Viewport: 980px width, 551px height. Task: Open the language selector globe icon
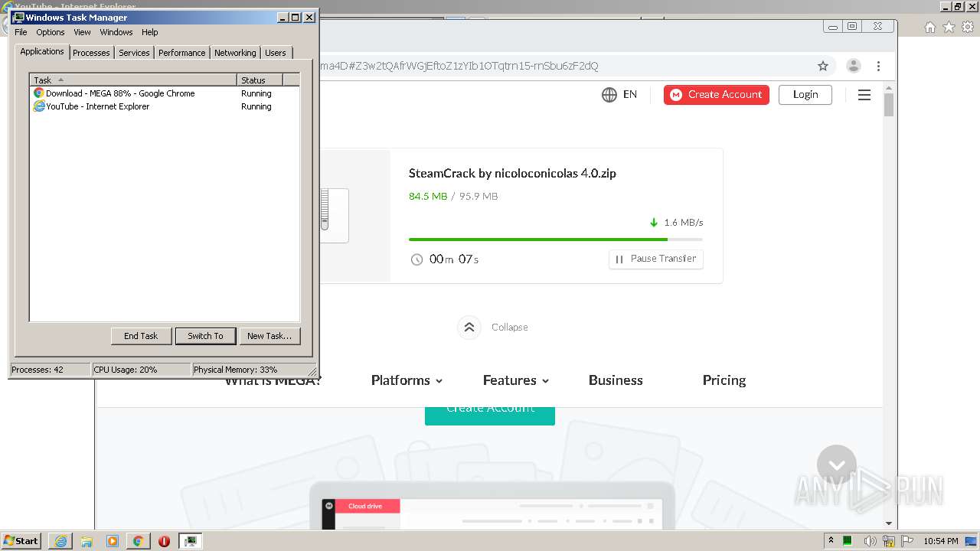click(609, 95)
